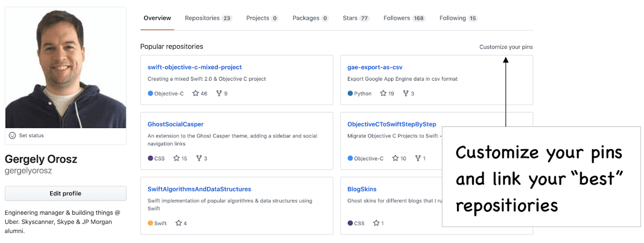
Task: Open the Stars tab
Action: (356, 18)
